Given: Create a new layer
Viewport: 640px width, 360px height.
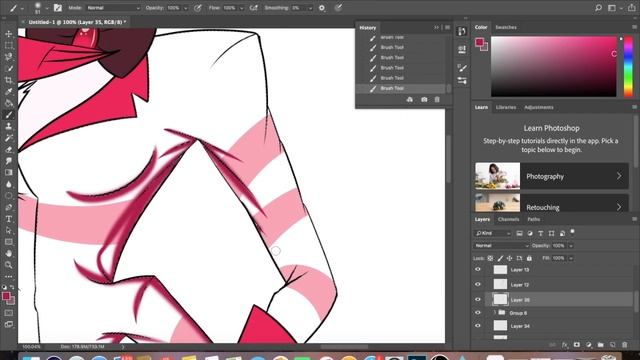Looking at the screenshot, I should 613,345.
